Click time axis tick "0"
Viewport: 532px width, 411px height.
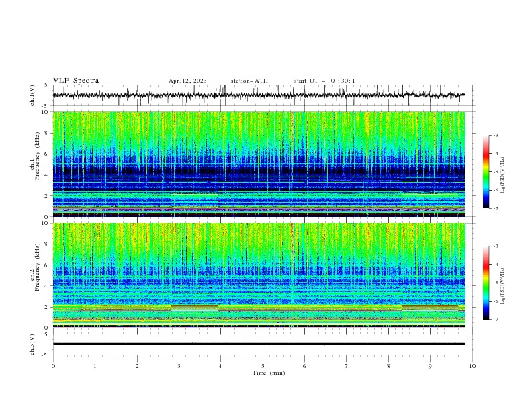tap(53, 366)
